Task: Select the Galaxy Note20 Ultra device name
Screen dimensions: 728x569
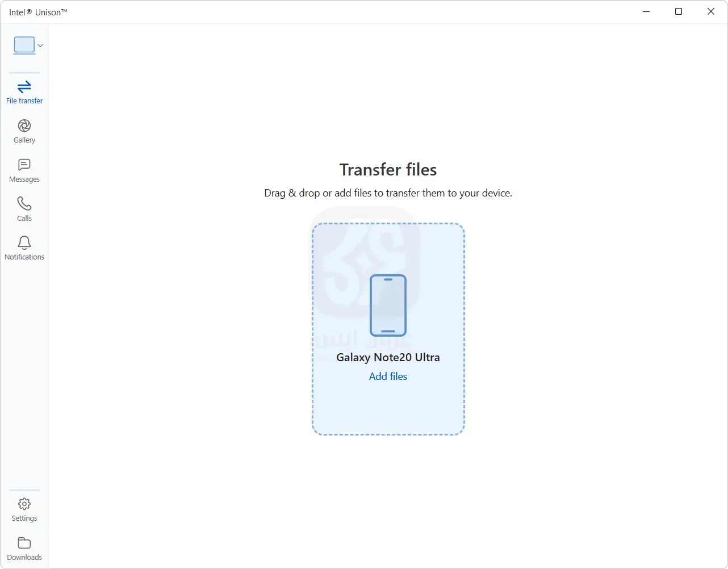Action: pyautogui.click(x=388, y=357)
